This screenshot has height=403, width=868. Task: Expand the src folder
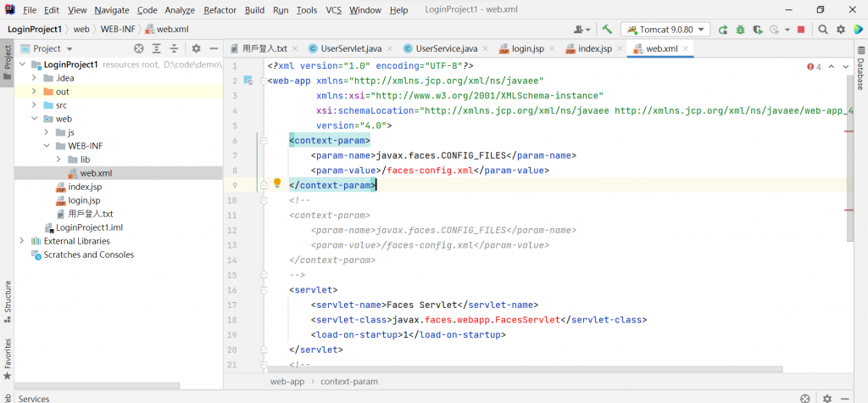click(x=34, y=105)
